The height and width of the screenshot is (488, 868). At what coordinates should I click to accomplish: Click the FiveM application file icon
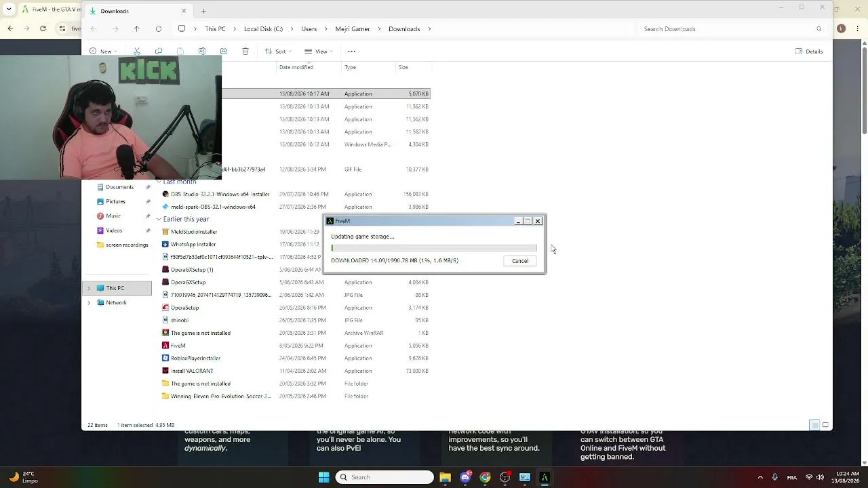pos(165,346)
